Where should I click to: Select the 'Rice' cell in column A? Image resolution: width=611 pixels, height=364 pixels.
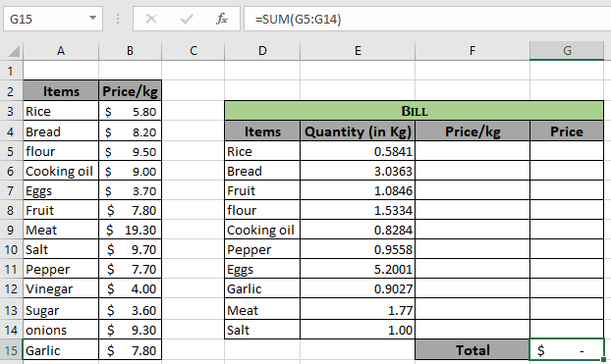(61, 111)
